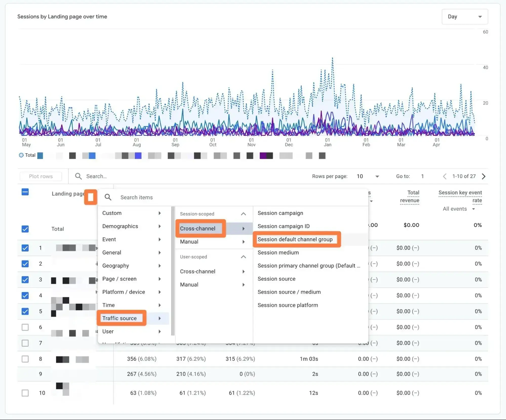Click the blue Total color swatch in the legend
506x420 pixels.
[x=40, y=156]
